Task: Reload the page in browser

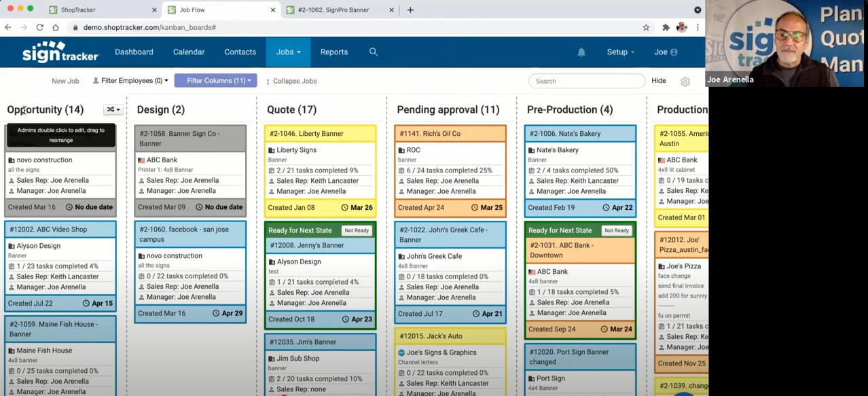Action: (x=39, y=27)
